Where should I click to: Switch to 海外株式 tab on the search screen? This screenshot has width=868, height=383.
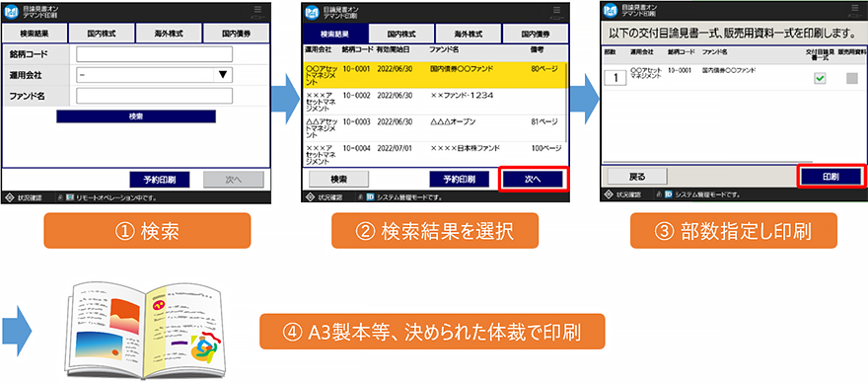pos(170,34)
